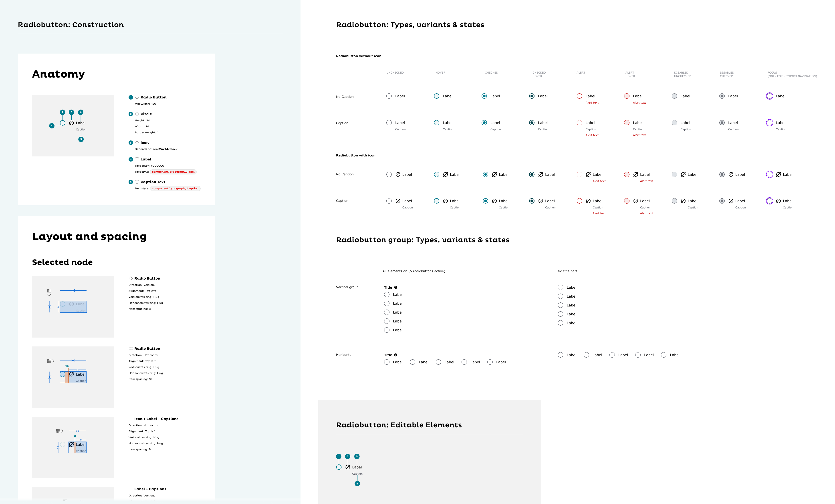Click the "Radiobutton group: Types, variants & states" heading
835x504 pixels.
(x=423, y=240)
